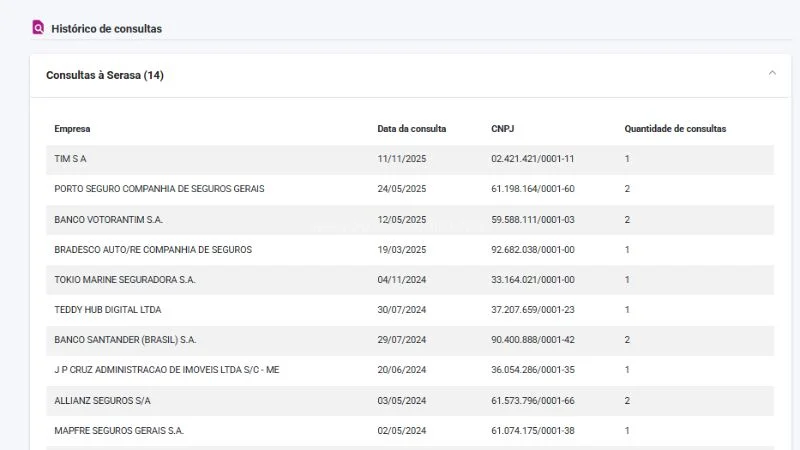Click the Quantidade de consultas column header
Viewport: 800px width, 450px height.
(675, 129)
